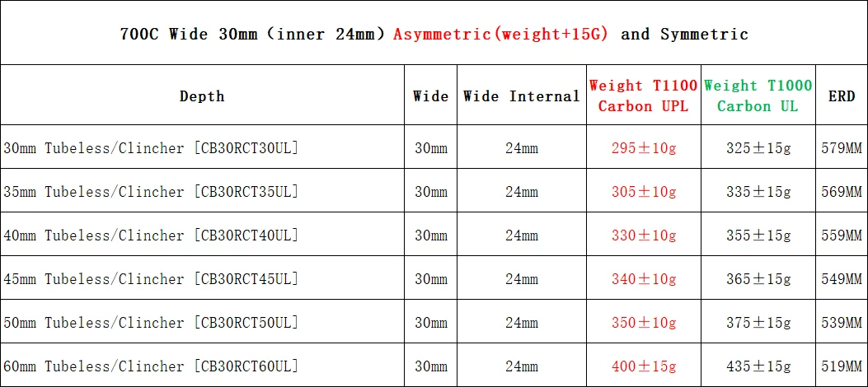Click the 375±15g weight cell
This screenshot has width=868, height=387.
(758, 323)
